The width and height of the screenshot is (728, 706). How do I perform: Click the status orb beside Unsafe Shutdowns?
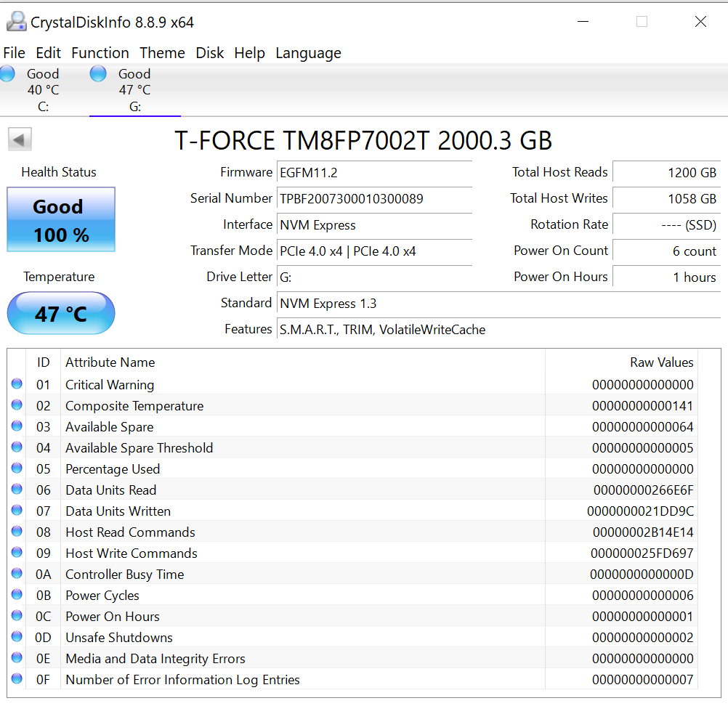(x=17, y=637)
